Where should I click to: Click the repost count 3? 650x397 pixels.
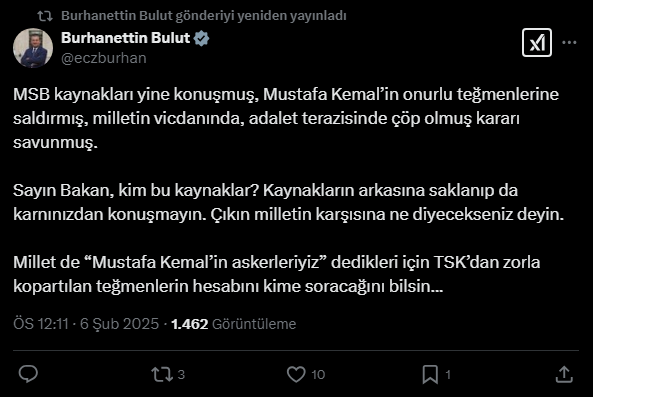pos(181,375)
